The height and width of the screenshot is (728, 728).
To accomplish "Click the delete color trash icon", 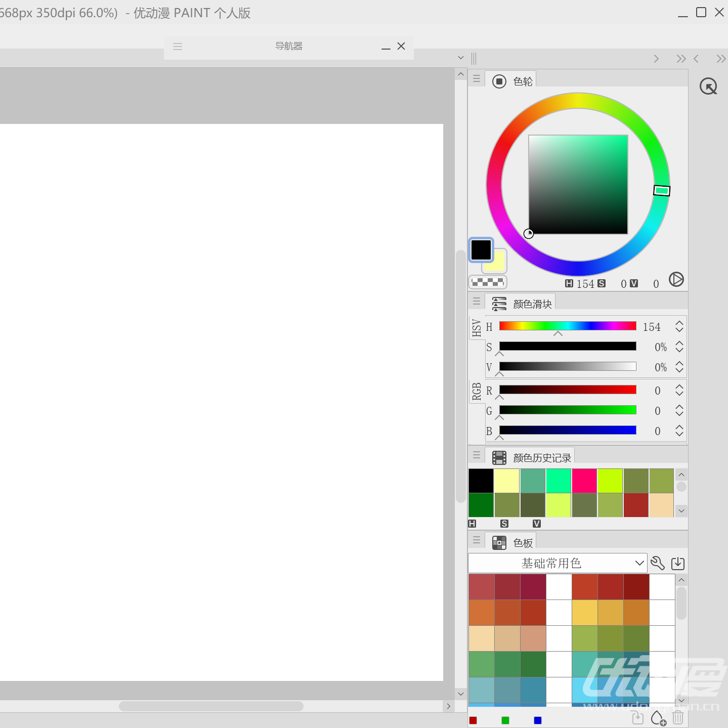I will point(678,718).
